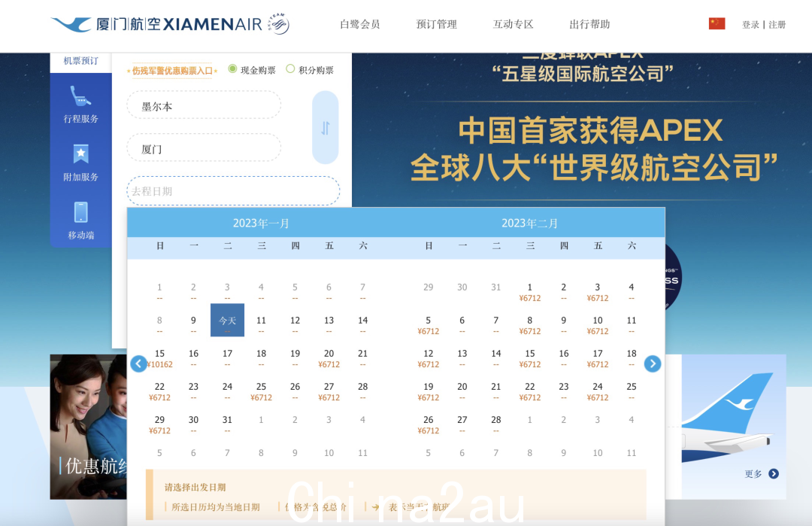This screenshot has height=526, width=812.
Task: Select February 5 in calendar
Action: click(x=429, y=325)
